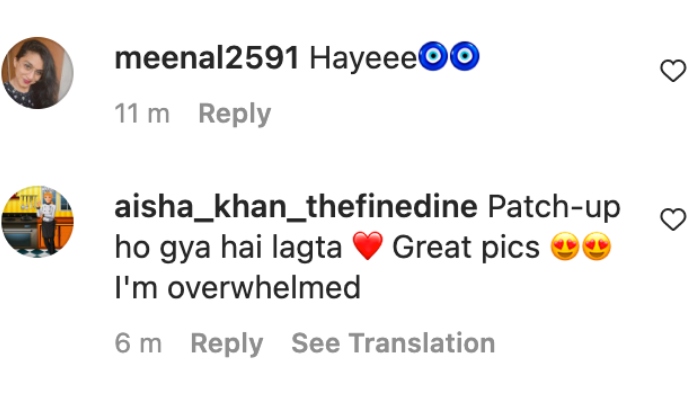Select the Hayeee comment text
This screenshot has height=400, width=700.
click(363, 58)
